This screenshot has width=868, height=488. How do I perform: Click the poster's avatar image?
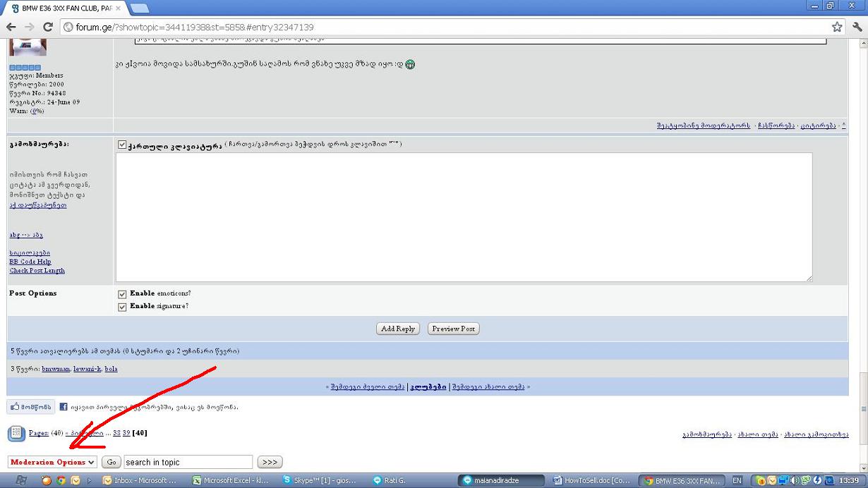28,47
